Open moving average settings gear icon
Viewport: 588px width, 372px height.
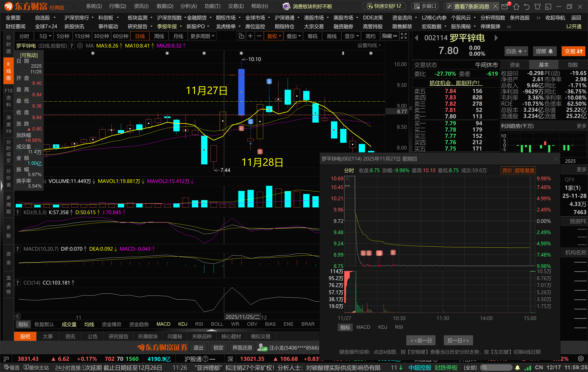pos(80,46)
